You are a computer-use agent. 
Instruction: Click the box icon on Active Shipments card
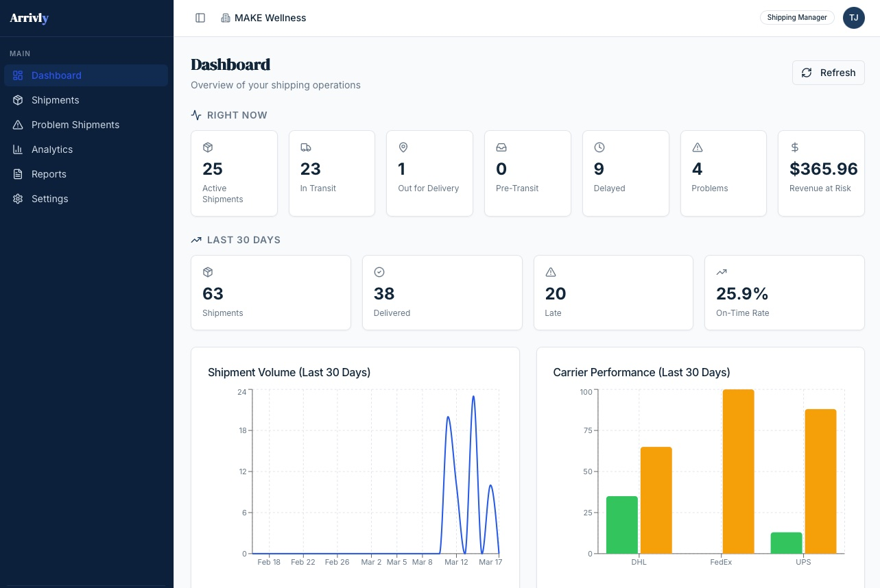coord(208,147)
